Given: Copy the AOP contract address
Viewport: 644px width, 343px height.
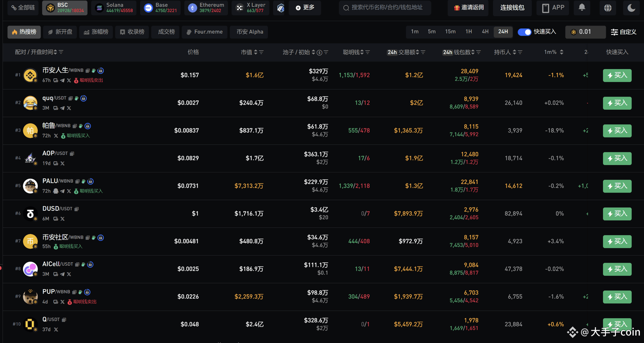Looking at the screenshot, I should coord(72,154).
